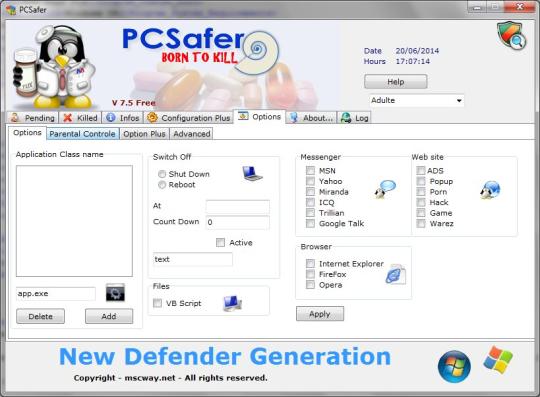This screenshot has height=397, width=540.
Task: Click the date value 20/06/2014
Action: pyautogui.click(x=417, y=51)
